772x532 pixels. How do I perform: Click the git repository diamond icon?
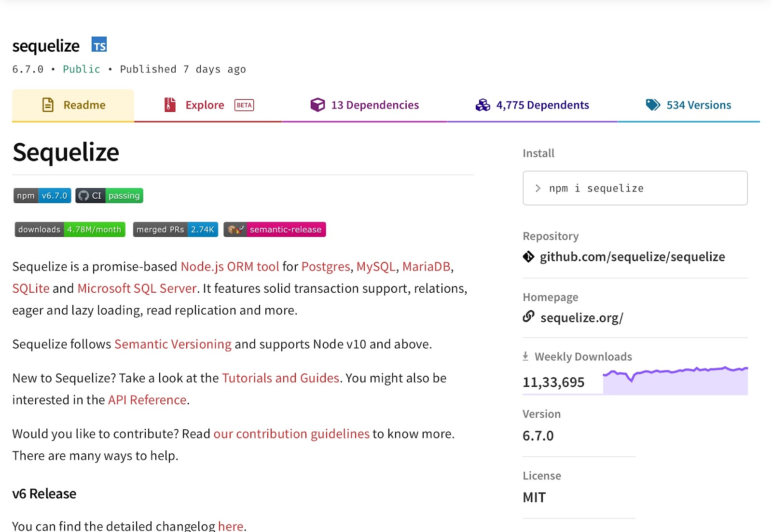tap(528, 257)
